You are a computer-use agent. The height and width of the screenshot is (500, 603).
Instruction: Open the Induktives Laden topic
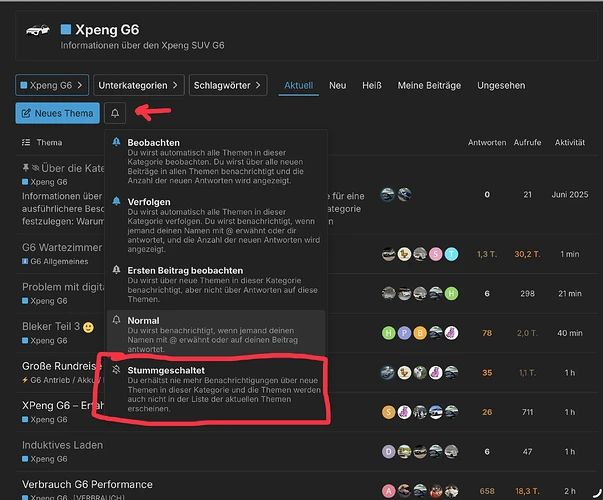(x=62, y=445)
